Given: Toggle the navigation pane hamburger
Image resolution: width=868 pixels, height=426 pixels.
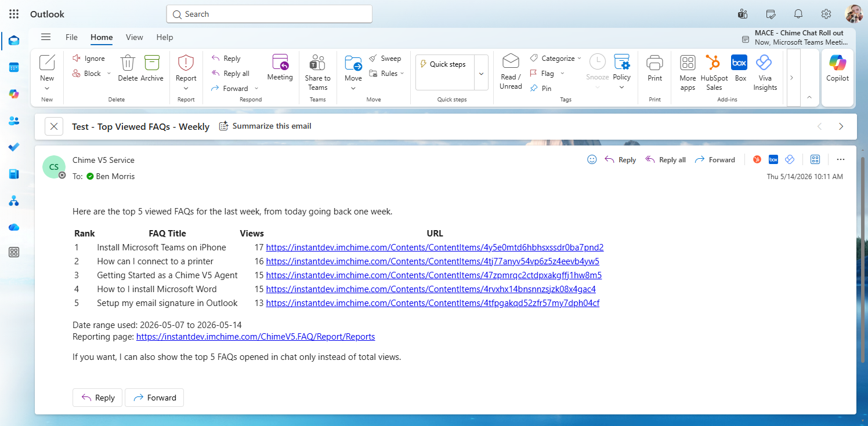Looking at the screenshot, I should coord(46,37).
